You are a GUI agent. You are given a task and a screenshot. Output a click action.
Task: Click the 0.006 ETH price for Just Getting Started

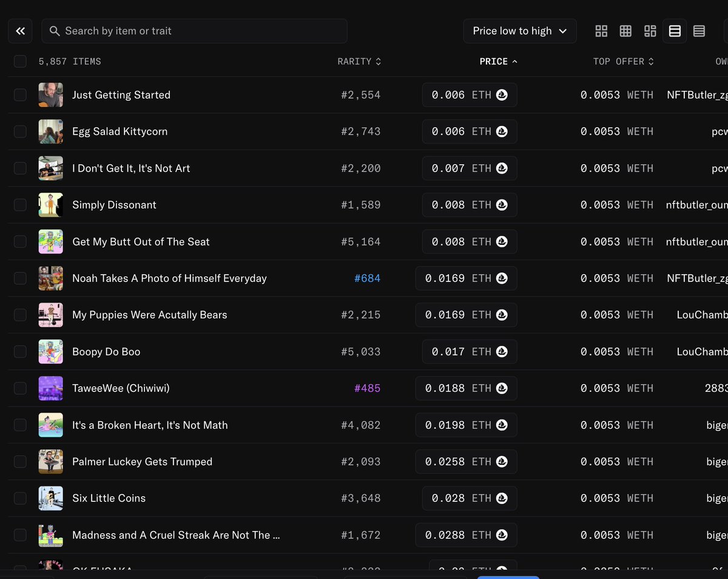click(470, 95)
